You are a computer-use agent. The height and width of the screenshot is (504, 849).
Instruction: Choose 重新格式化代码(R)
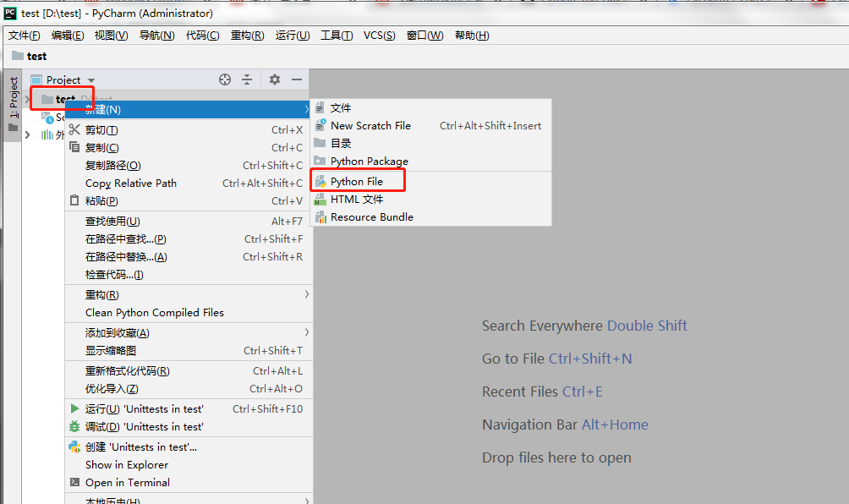point(189,371)
